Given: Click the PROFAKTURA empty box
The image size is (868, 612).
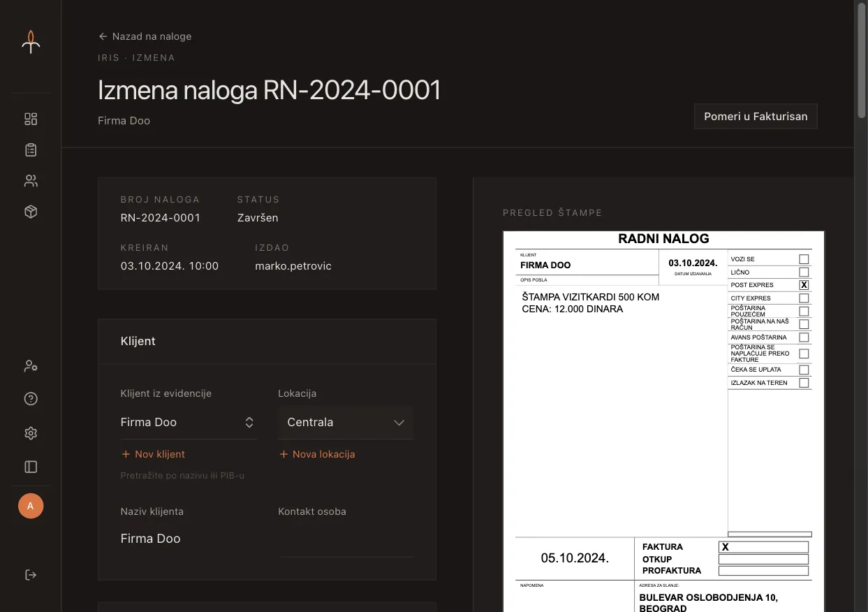Looking at the screenshot, I should (763, 571).
